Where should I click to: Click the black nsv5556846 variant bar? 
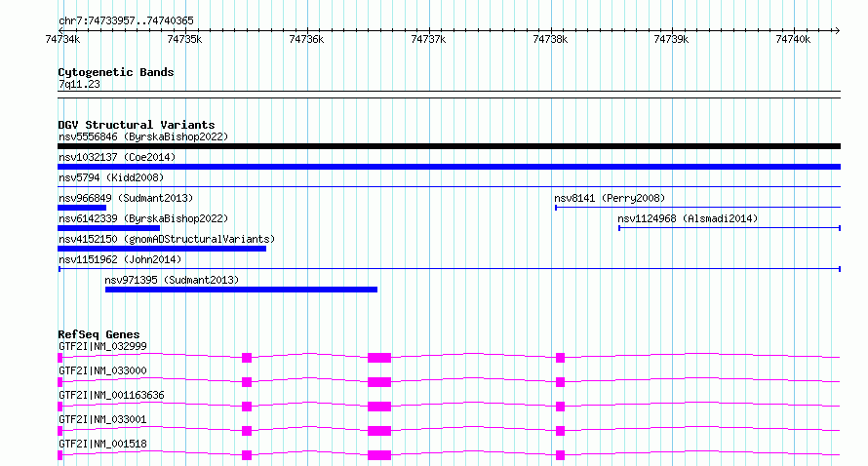coord(449,146)
